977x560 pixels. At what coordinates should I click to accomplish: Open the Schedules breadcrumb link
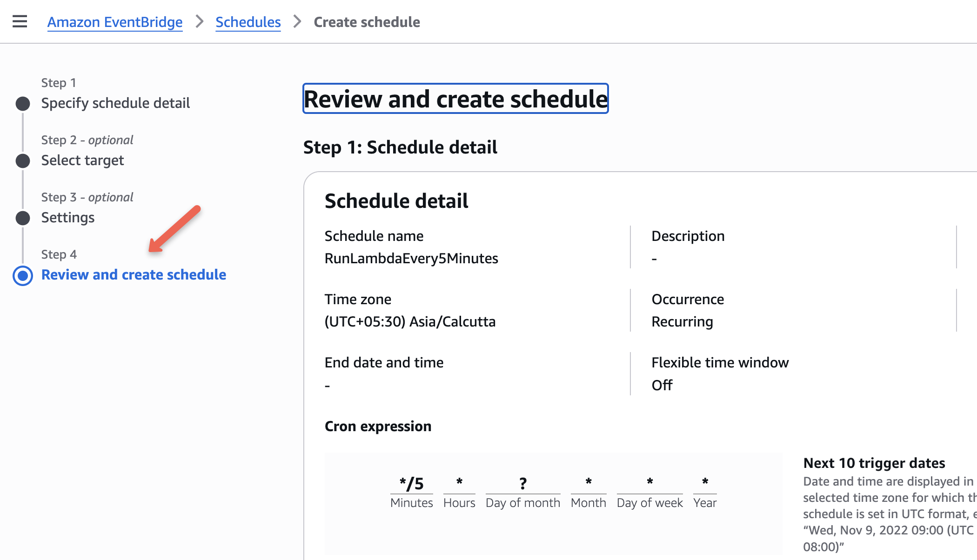click(248, 22)
